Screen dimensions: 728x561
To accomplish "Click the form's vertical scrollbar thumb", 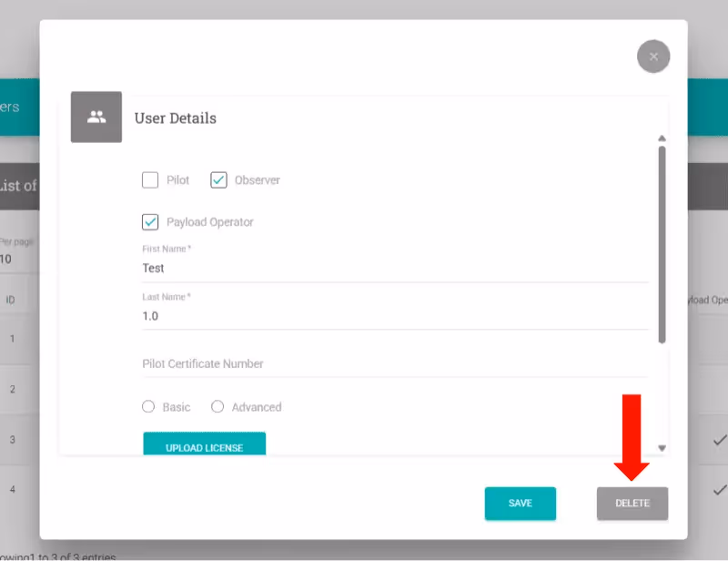I will click(662, 244).
